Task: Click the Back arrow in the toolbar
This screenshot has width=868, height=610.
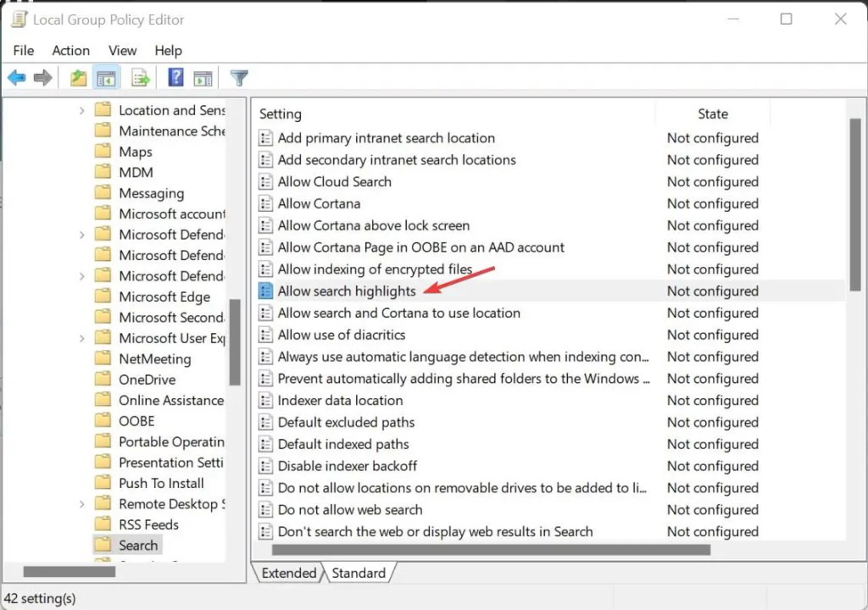Action: click(16, 78)
